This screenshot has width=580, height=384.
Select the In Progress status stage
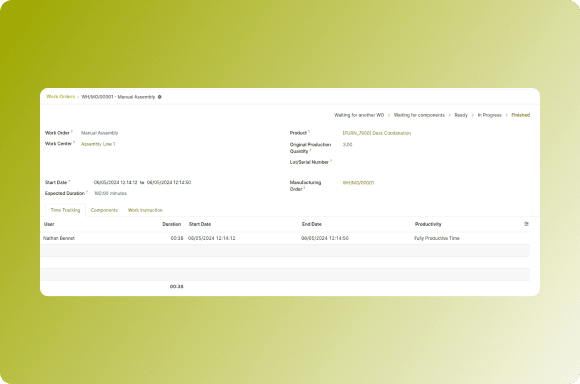(x=489, y=115)
